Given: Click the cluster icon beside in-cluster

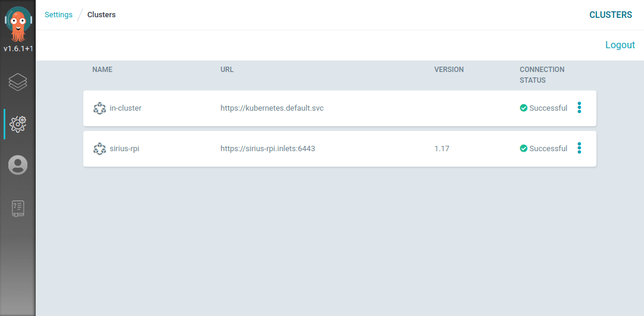Looking at the screenshot, I should tap(99, 108).
